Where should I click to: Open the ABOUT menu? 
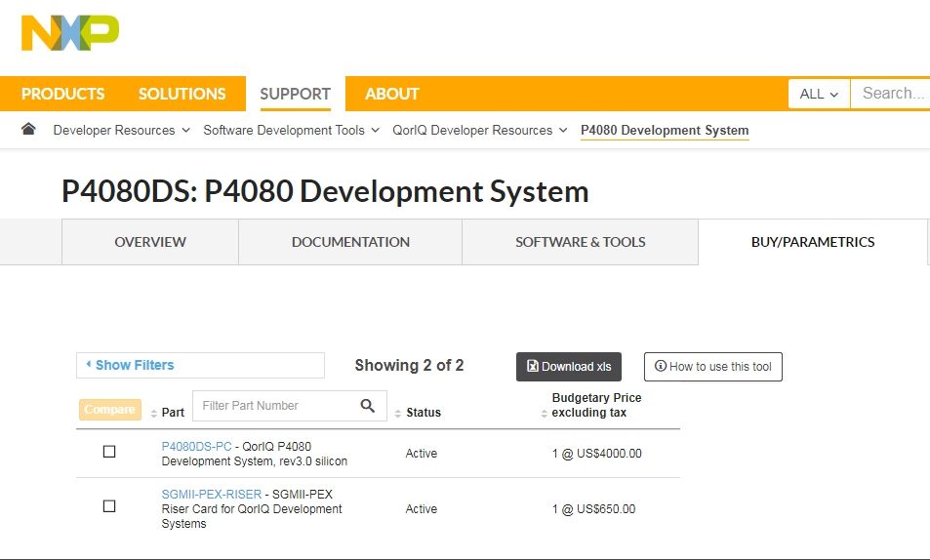point(392,94)
